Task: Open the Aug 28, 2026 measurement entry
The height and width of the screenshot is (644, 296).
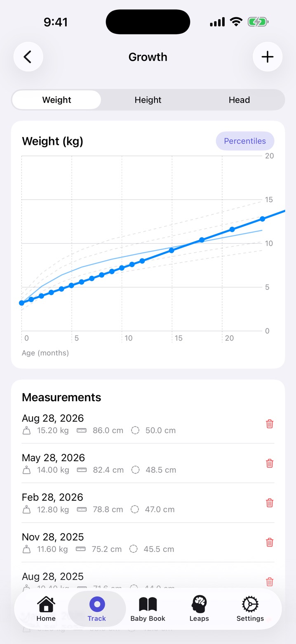Action: click(x=148, y=424)
